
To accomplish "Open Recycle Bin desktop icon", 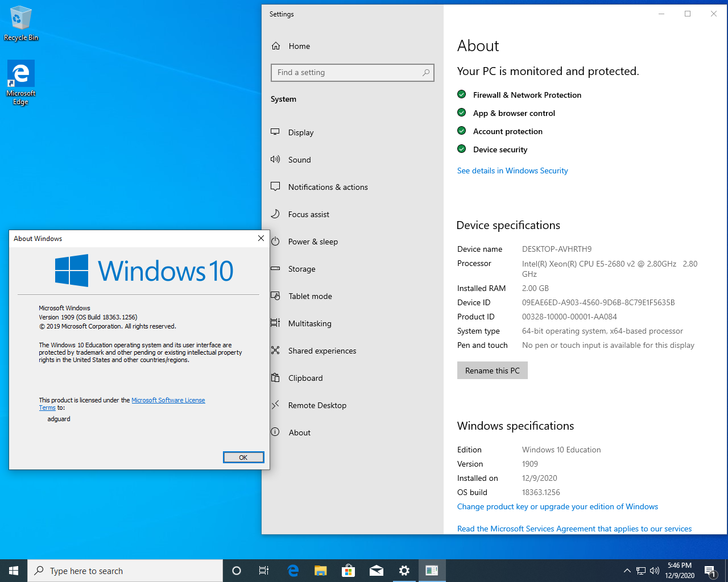I will pos(21,24).
